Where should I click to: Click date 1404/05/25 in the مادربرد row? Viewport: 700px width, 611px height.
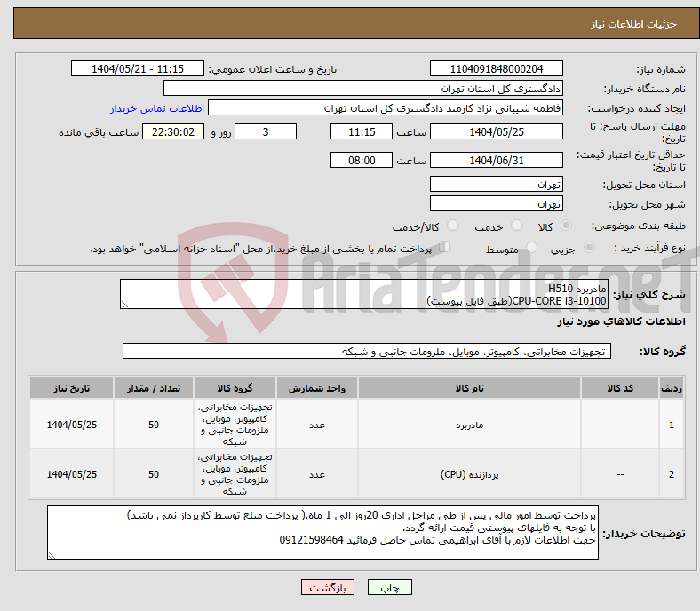[71, 424]
